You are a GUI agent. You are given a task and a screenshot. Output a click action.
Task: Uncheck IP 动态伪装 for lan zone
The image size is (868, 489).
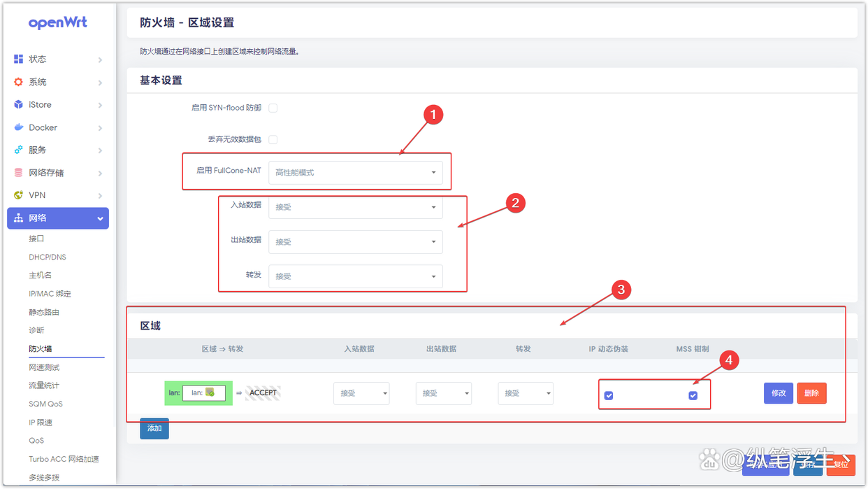point(609,395)
